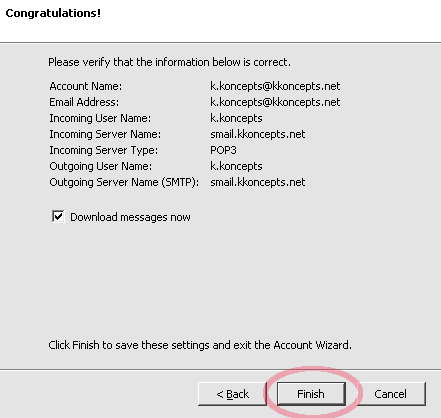This screenshot has height=418, width=441.
Task: Click the Incoming User Name value k.koncepts
Action: (236, 118)
